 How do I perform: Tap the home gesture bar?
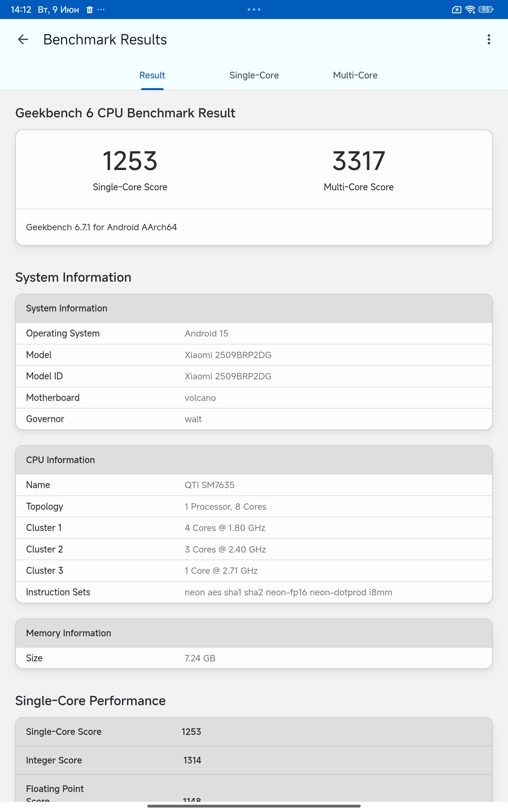(254, 806)
